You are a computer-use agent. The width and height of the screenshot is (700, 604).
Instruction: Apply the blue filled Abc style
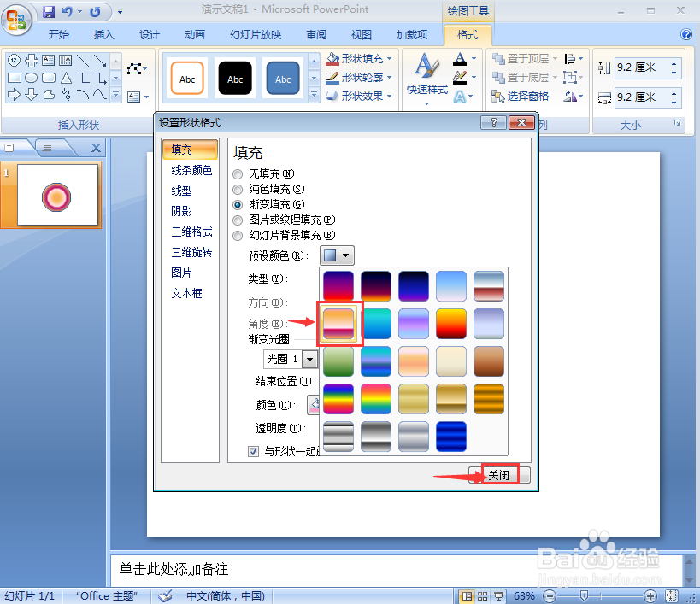click(283, 79)
